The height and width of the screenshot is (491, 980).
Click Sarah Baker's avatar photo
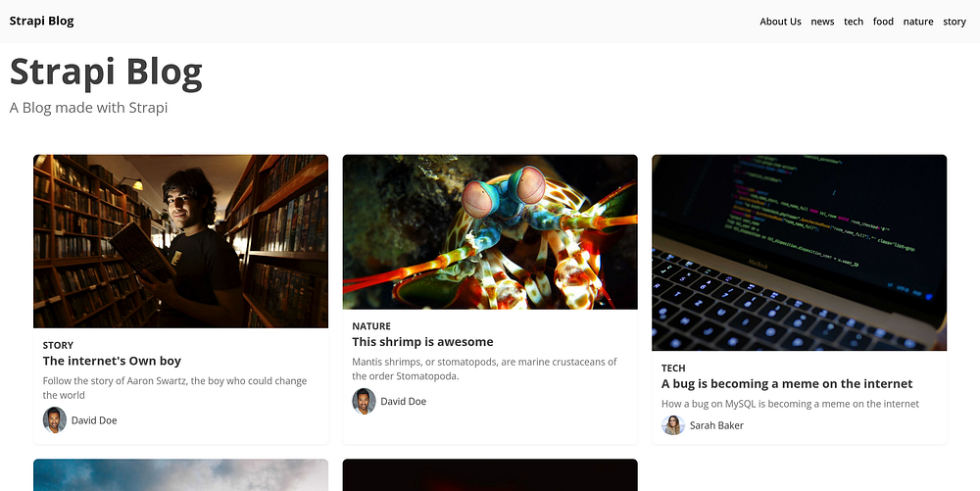pos(673,425)
